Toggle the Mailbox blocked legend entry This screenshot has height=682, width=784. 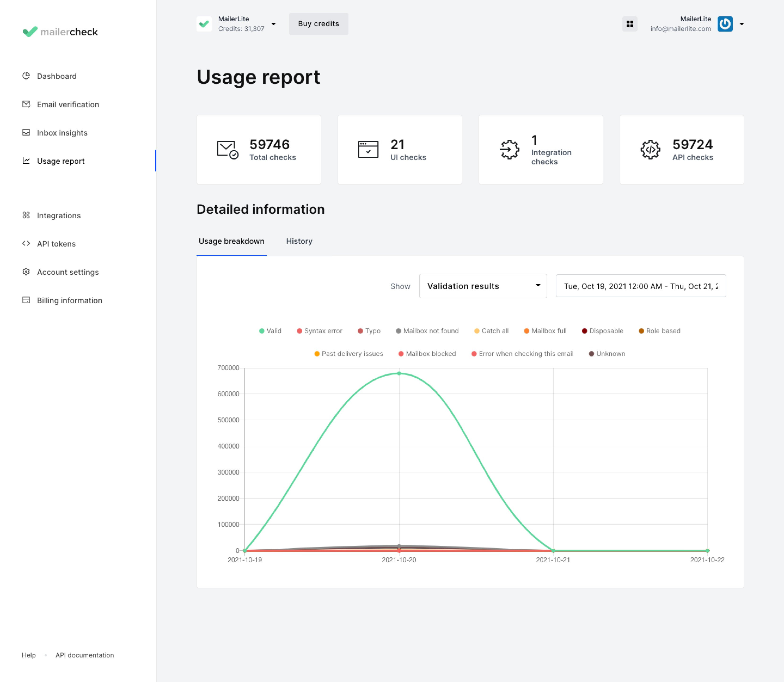(427, 354)
